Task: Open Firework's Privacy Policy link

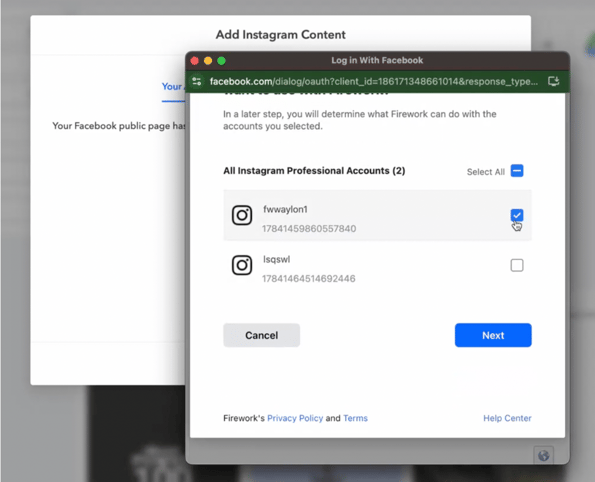Action: [295, 418]
